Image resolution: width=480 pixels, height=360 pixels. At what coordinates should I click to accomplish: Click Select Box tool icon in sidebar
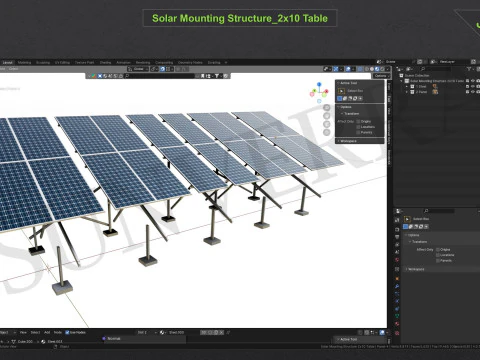click(341, 91)
